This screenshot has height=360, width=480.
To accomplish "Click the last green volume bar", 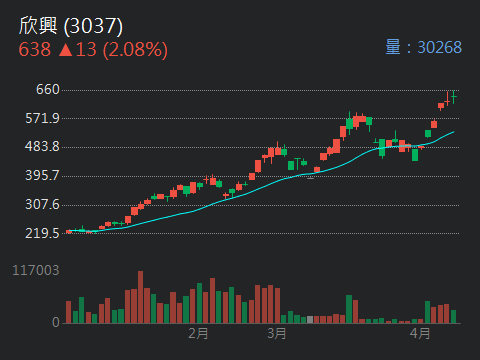I will point(453,317).
